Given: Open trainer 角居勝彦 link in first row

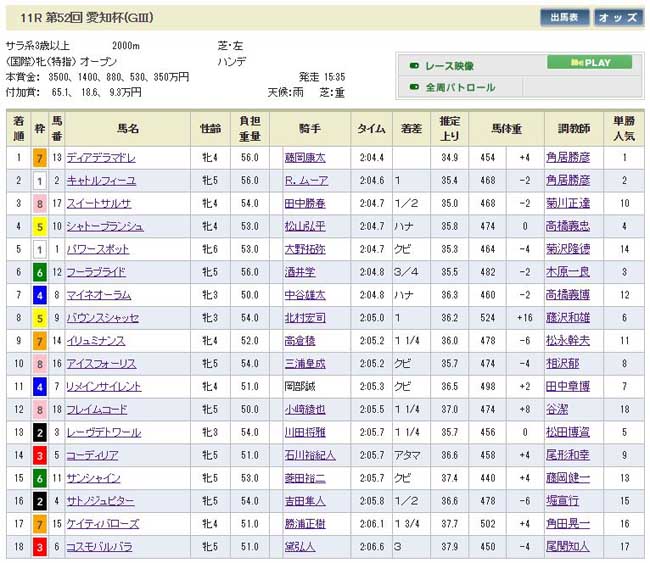Looking at the screenshot, I should 567,158.
